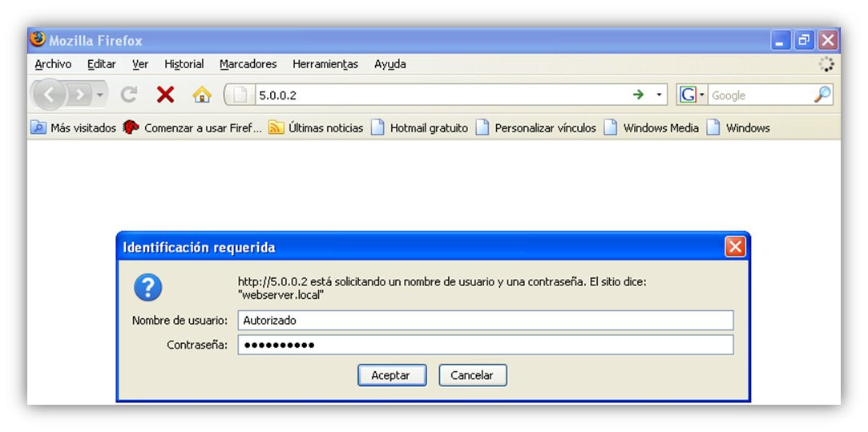Close the Identificación requerida dialog
Screen dimensions: 868x432
point(735,247)
